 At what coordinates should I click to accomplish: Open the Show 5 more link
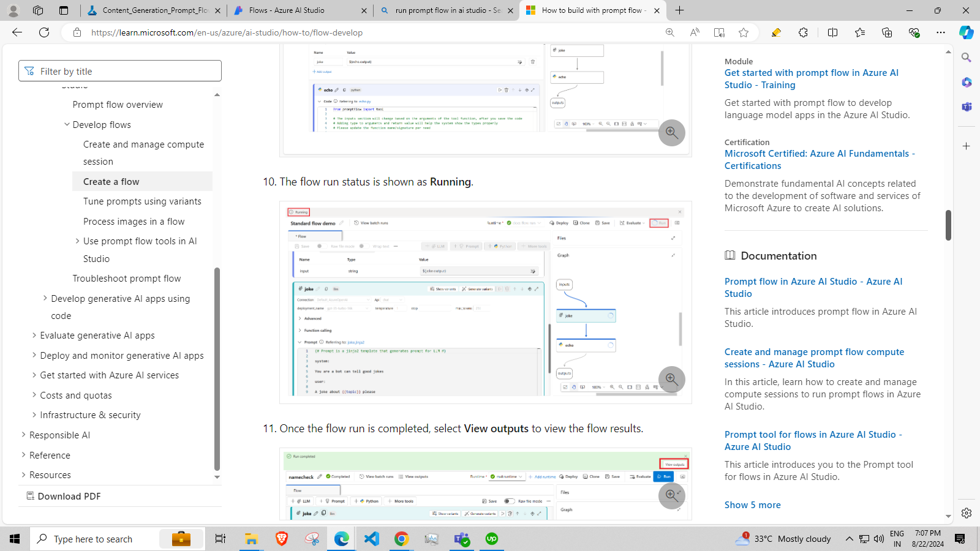click(753, 504)
